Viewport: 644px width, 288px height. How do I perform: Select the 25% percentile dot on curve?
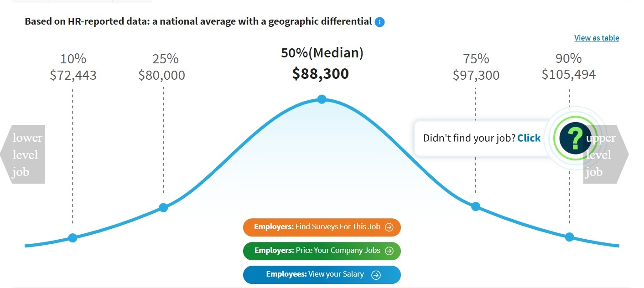click(163, 208)
